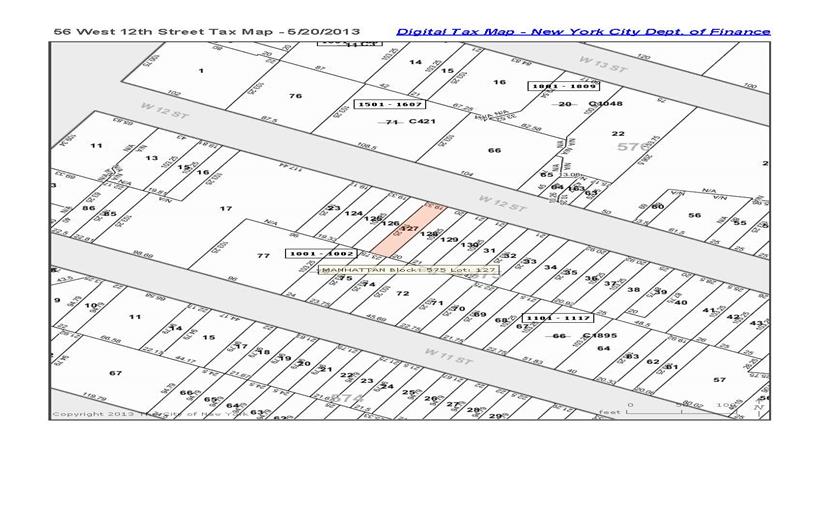This screenshot has height=530, width=830.
Task: Click lot 67 in bottom left corner
Action: (x=116, y=374)
